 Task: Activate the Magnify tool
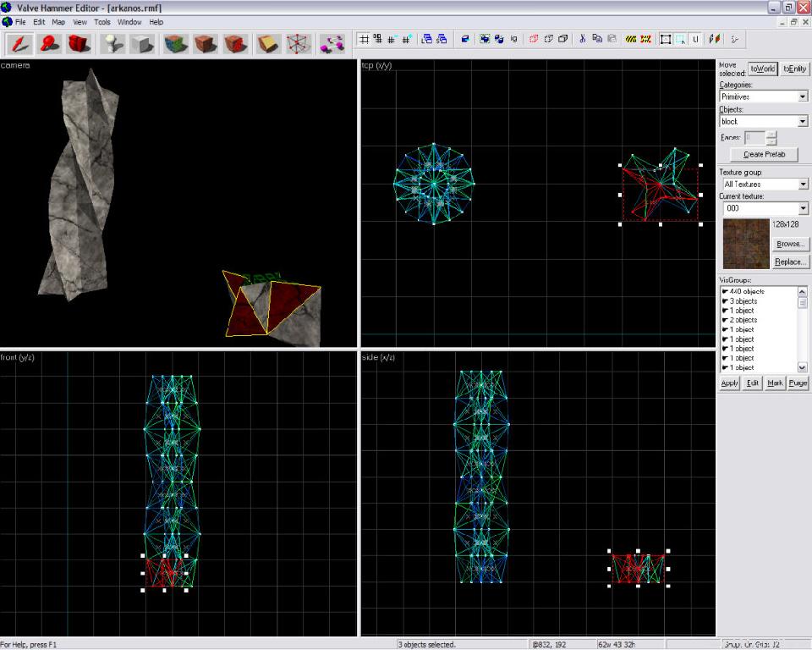pos(50,43)
